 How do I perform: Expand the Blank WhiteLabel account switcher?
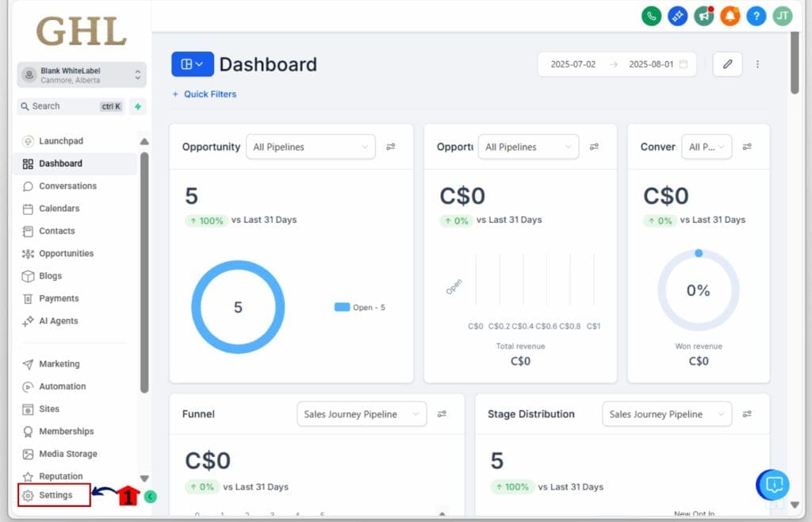point(82,75)
